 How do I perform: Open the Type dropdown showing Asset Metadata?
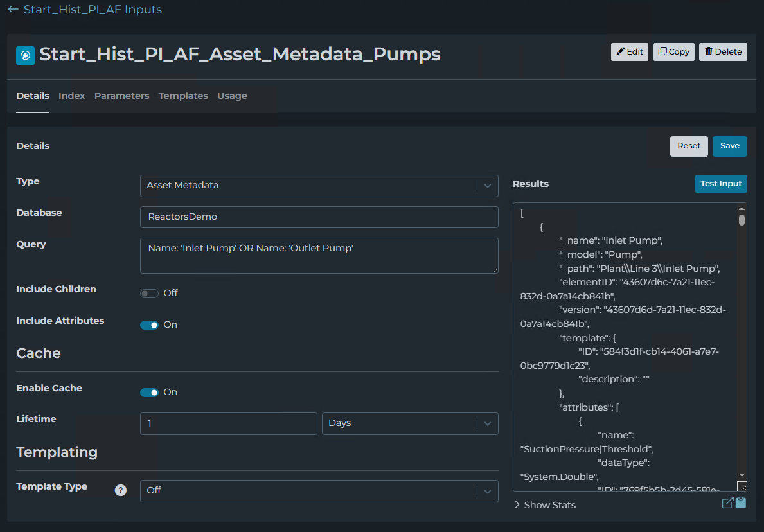point(319,186)
